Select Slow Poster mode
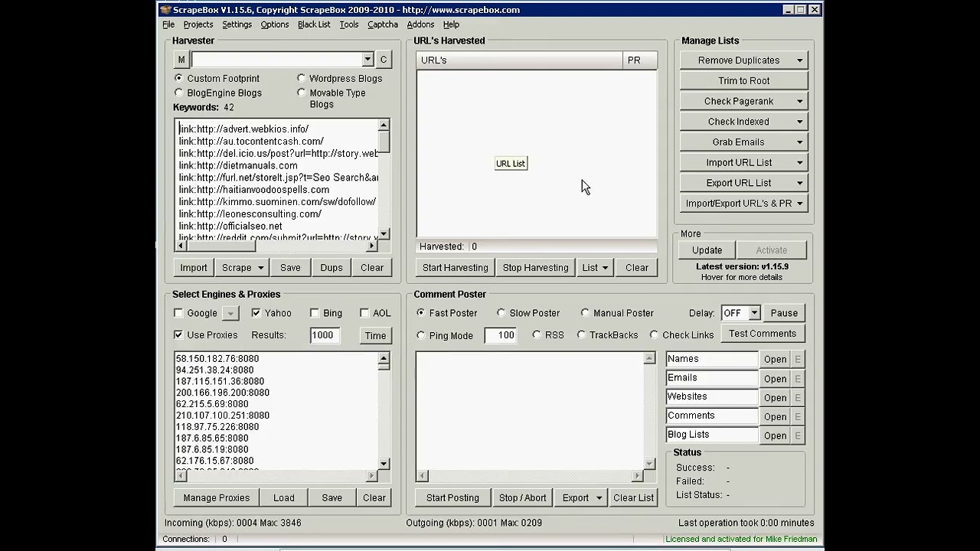980x551 pixels. coord(501,312)
